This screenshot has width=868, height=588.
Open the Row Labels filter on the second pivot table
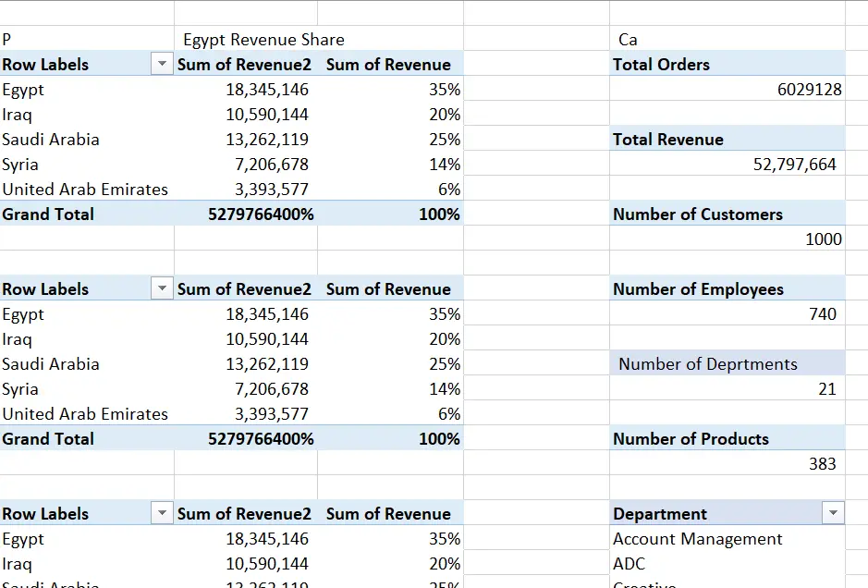pos(162,288)
